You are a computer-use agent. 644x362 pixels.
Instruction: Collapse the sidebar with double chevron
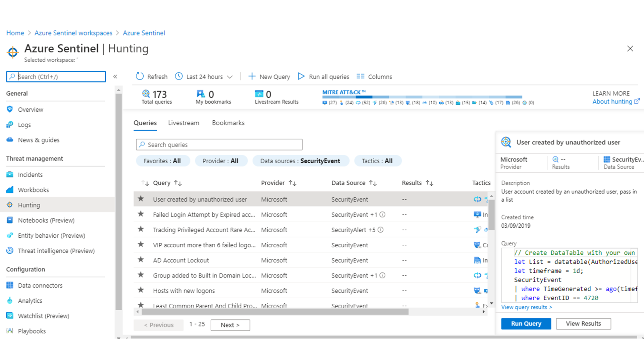click(115, 77)
